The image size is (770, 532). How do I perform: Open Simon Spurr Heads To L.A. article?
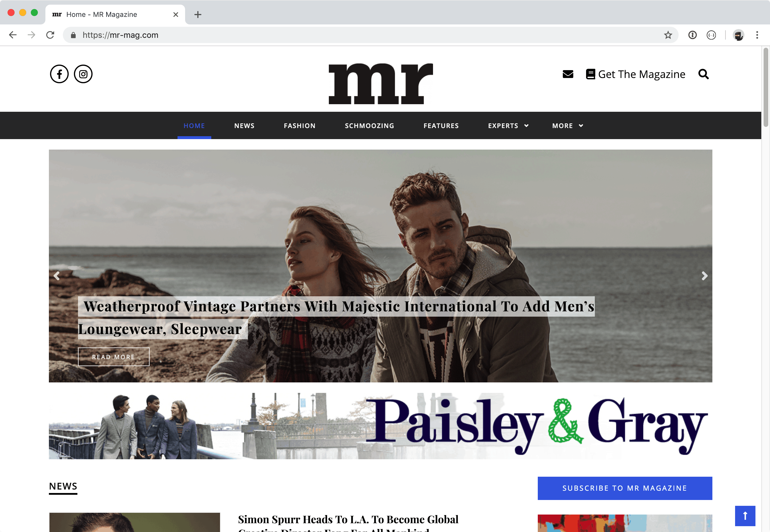(348, 523)
